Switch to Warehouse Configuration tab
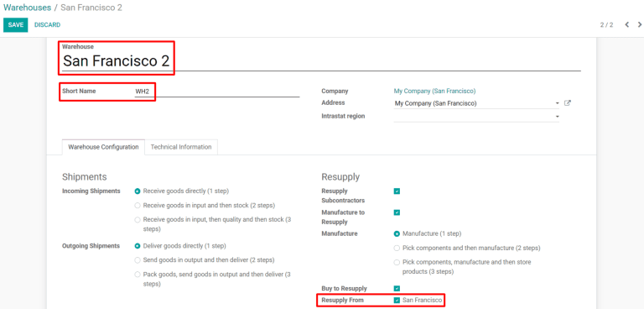The image size is (644, 309). point(103,147)
